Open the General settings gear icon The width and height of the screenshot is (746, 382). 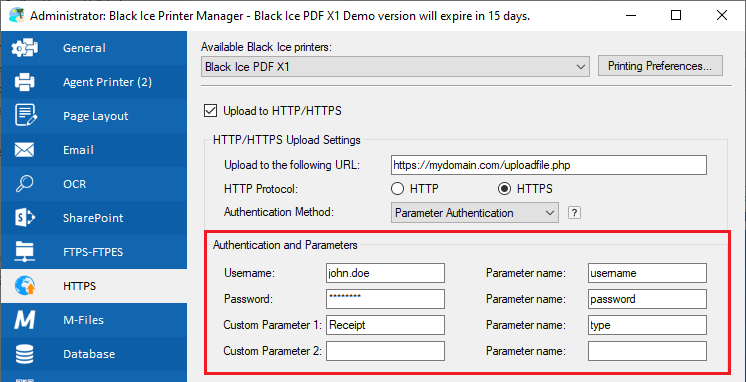click(24, 48)
